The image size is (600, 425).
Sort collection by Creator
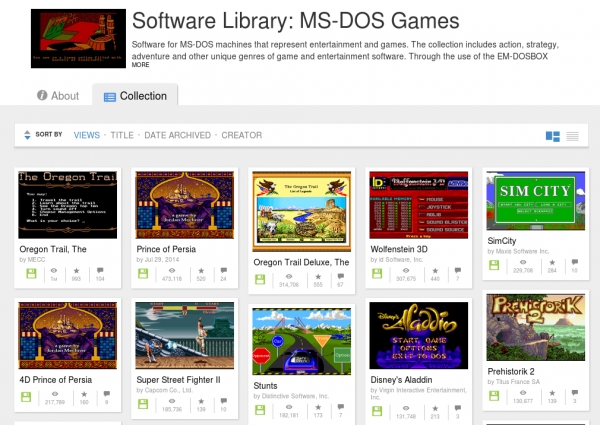(241, 135)
